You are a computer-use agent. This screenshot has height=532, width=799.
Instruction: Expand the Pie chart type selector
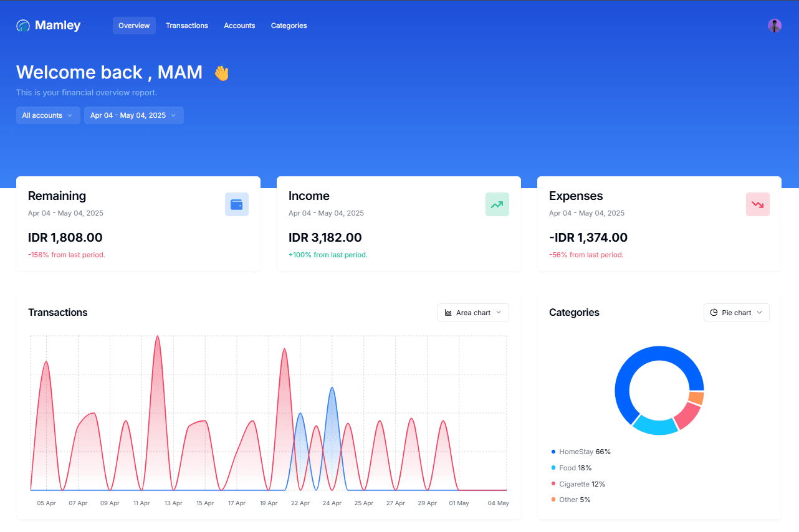(x=736, y=313)
